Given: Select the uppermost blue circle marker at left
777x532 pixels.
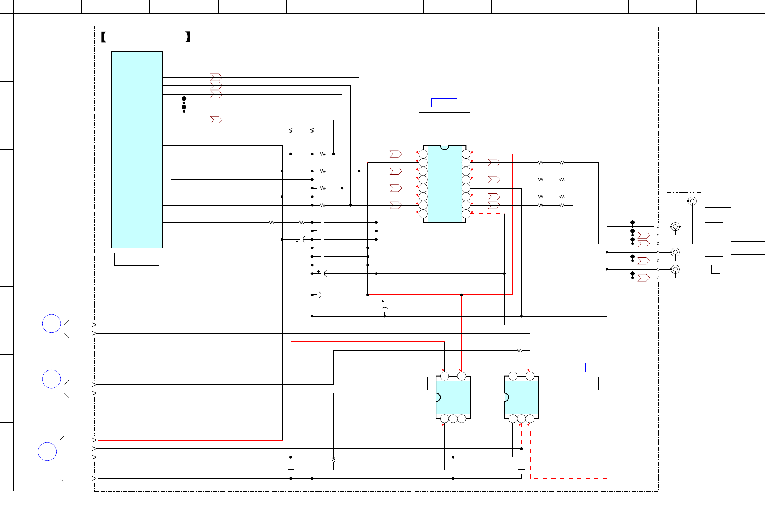Looking at the screenshot, I should point(51,323).
